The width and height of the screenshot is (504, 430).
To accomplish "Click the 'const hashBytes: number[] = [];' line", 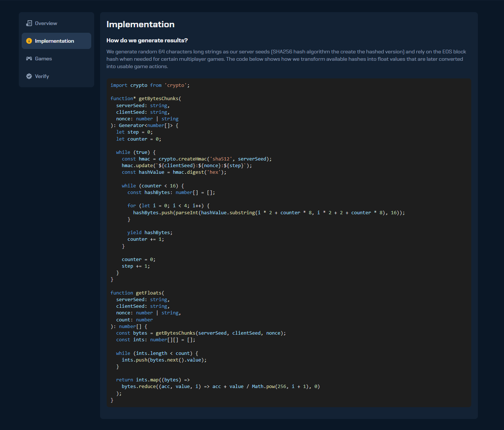I will [171, 193].
